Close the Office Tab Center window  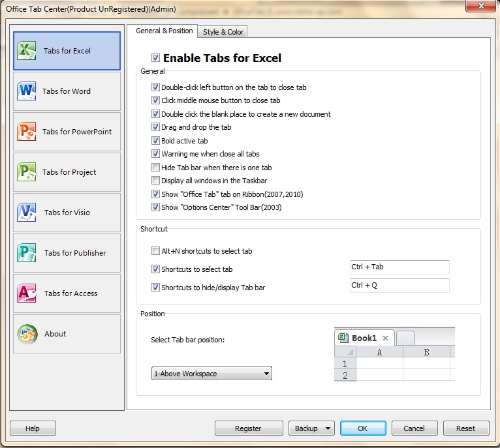pos(482,6)
